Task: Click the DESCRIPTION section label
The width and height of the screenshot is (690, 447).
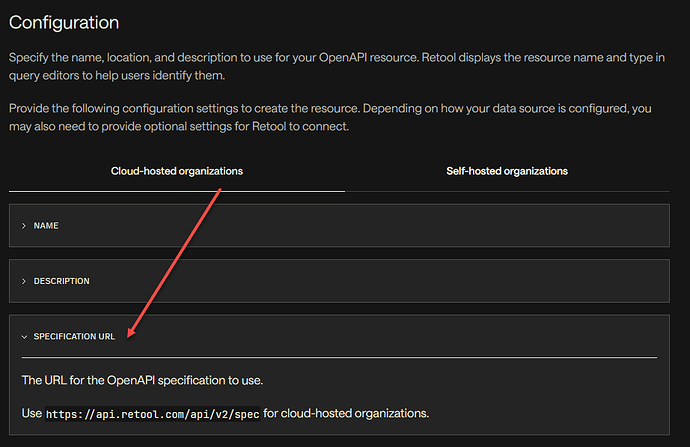Action: pyautogui.click(x=62, y=281)
